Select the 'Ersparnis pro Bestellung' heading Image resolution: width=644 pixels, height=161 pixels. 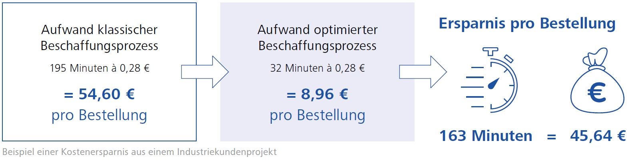pyautogui.click(x=527, y=23)
